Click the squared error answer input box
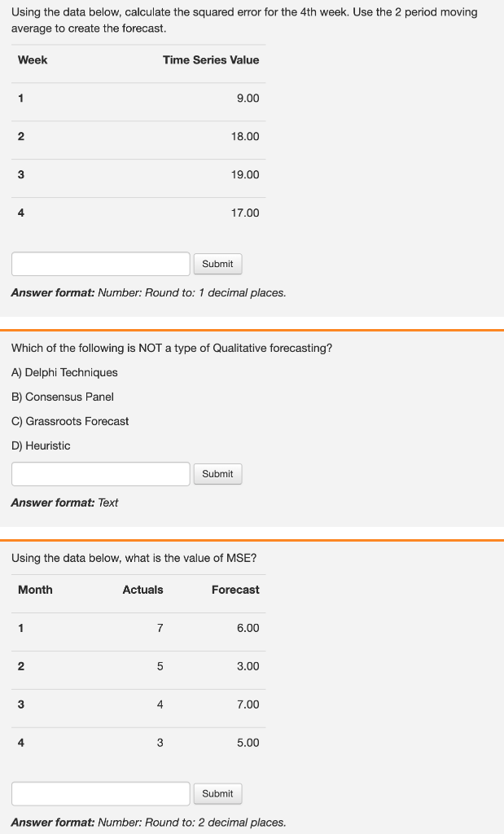This screenshot has height=834, width=504. (x=100, y=263)
